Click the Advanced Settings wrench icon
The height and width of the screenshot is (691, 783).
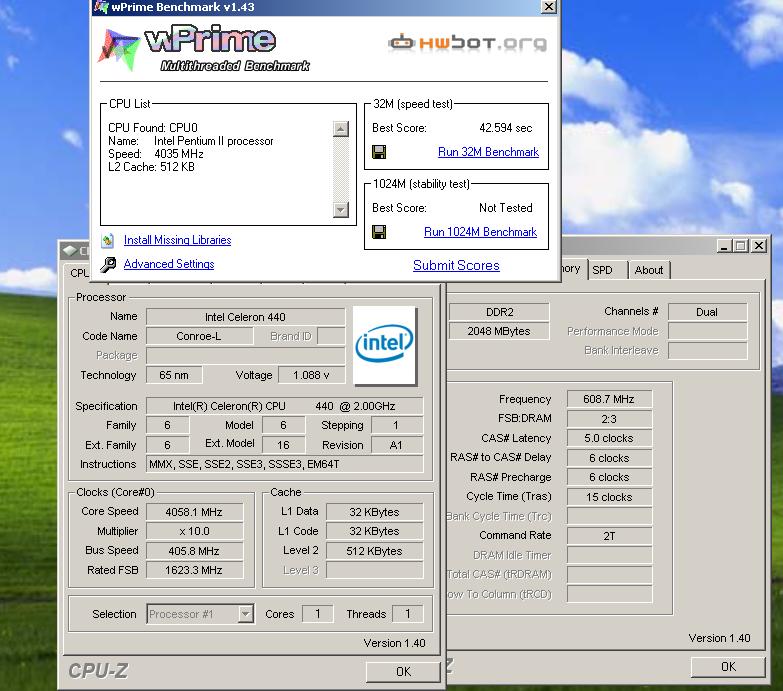[x=108, y=265]
